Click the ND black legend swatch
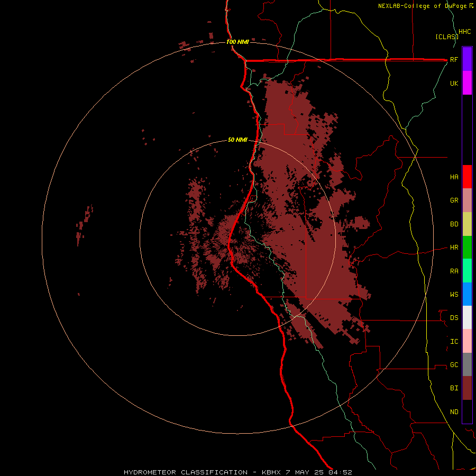The height and width of the screenshot is (476, 476). pos(467,411)
